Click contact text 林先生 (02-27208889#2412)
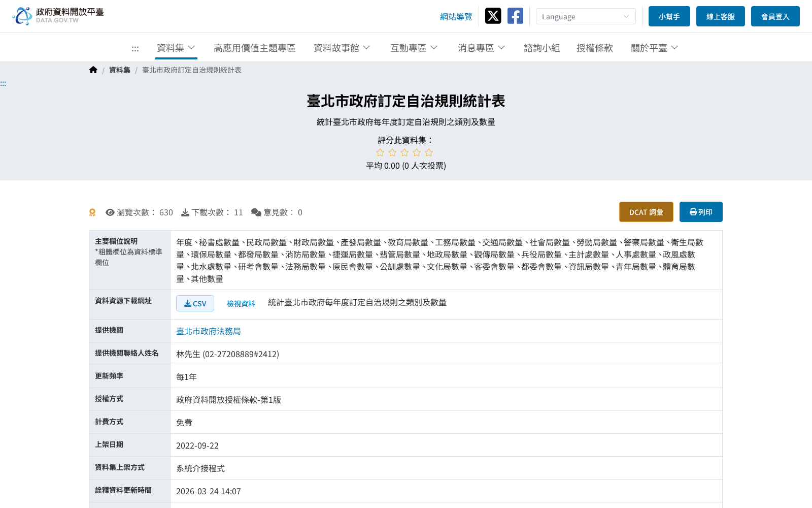This screenshot has width=812, height=508. 227,354
